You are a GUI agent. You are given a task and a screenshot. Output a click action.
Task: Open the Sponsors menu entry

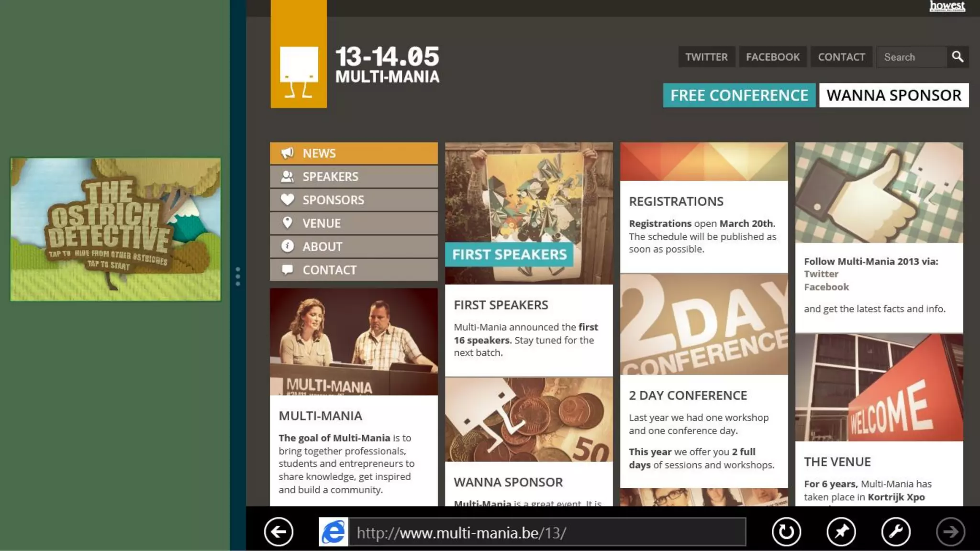[x=354, y=200]
